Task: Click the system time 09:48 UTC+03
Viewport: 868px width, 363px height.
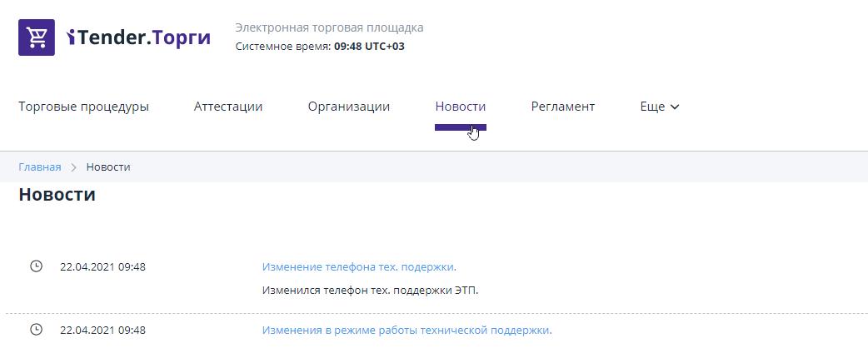Action: [369, 47]
